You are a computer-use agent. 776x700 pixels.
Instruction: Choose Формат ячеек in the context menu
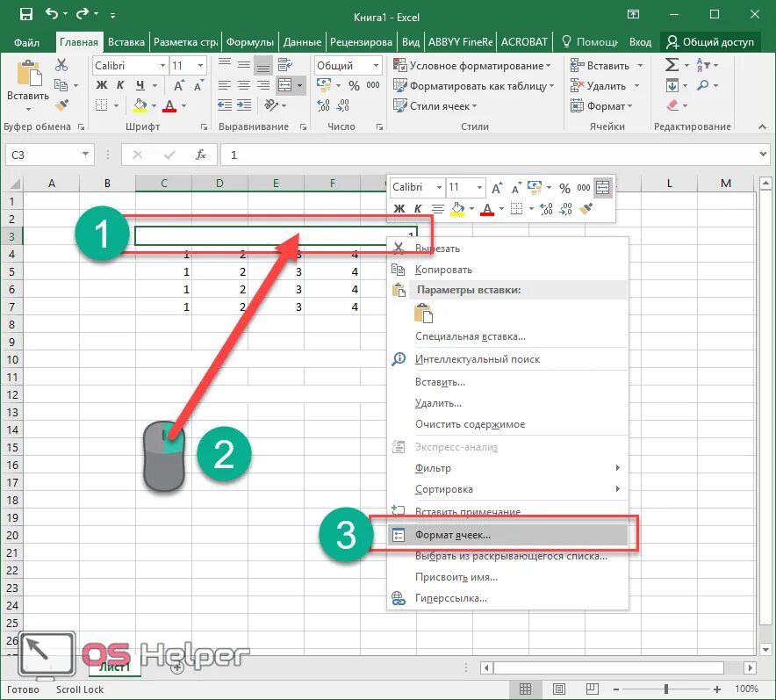tap(507, 535)
